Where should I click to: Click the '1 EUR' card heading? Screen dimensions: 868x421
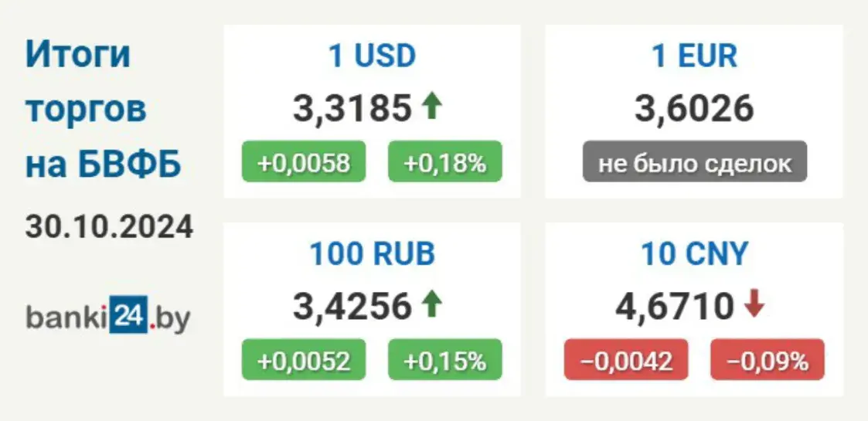click(694, 56)
